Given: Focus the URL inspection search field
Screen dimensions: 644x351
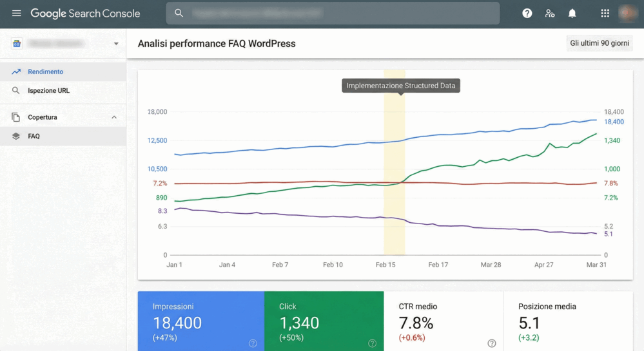Looking at the screenshot, I should [x=333, y=13].
